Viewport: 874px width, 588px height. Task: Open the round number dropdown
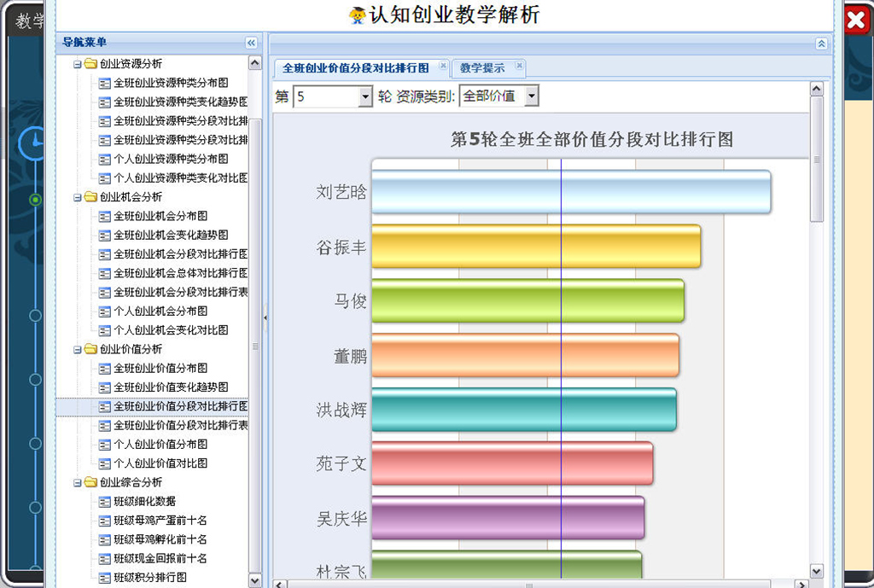tap(365, 97)
